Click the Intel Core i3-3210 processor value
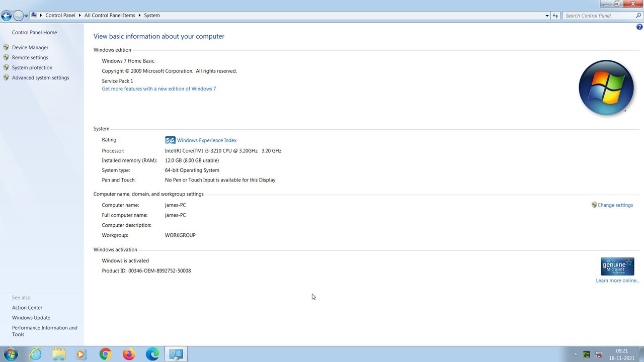Image resolution: width=644 pixels, height=362 pixels. tap(223, 151)
